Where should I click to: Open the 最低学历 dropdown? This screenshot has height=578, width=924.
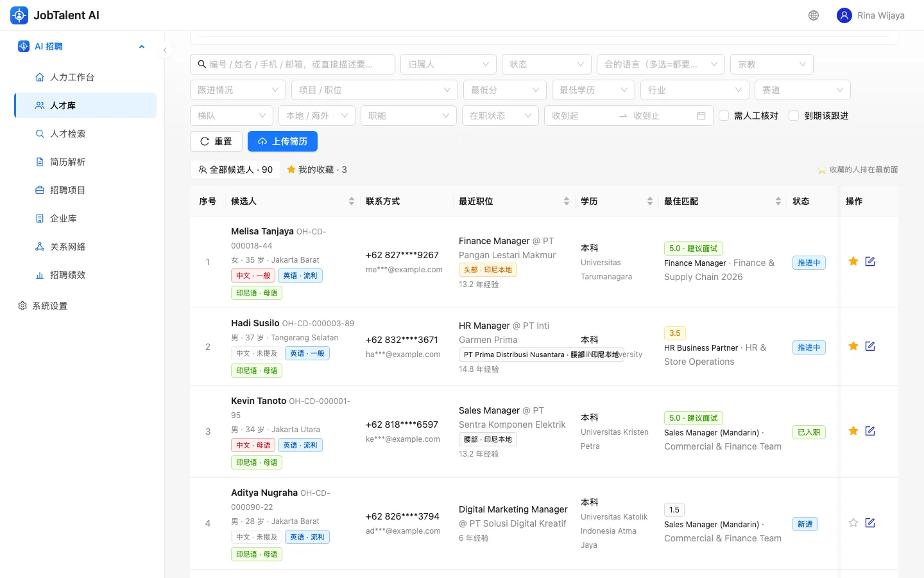tap(594, 90)
